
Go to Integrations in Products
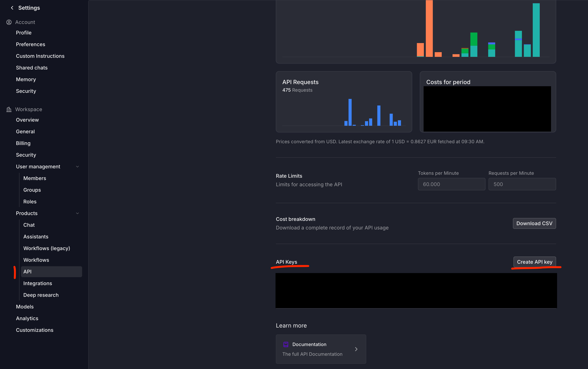tap(38, 283)
